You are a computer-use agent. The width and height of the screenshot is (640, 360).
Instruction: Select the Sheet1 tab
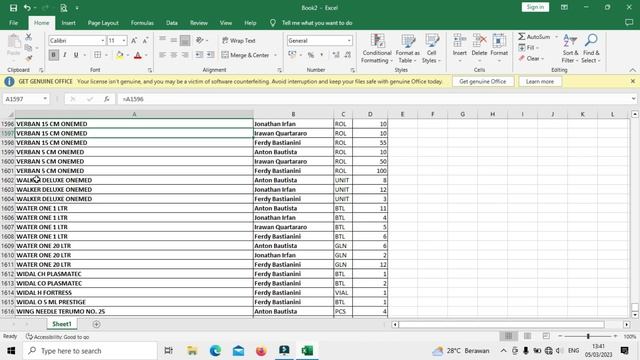tap(62, 324)
